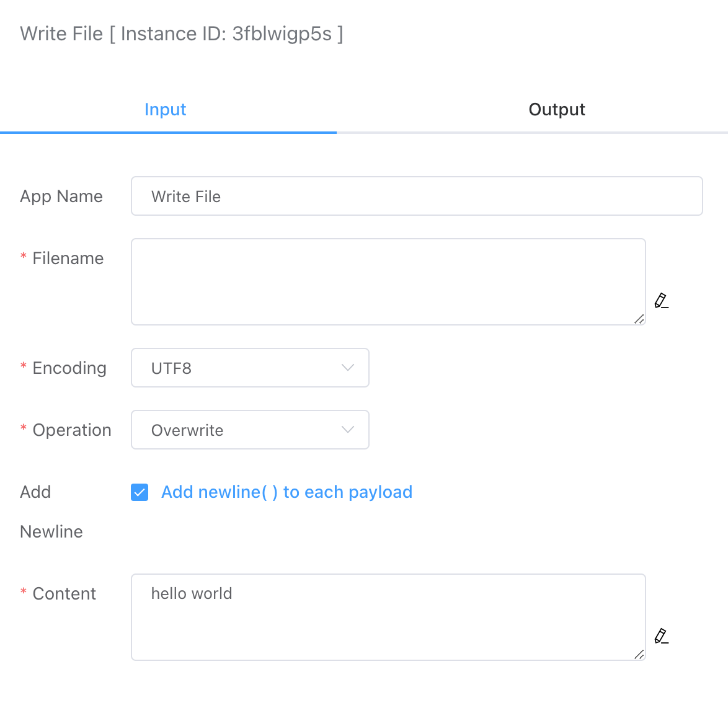
Task: Click the pencil edit icon beside Filename
Action: coord(662,301)
